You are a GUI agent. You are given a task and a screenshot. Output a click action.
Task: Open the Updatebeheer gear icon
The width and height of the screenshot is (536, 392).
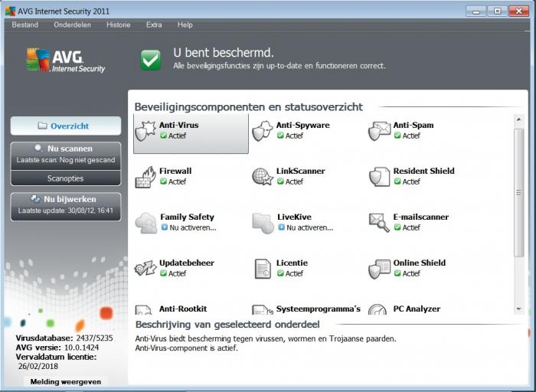click(145, 268)
